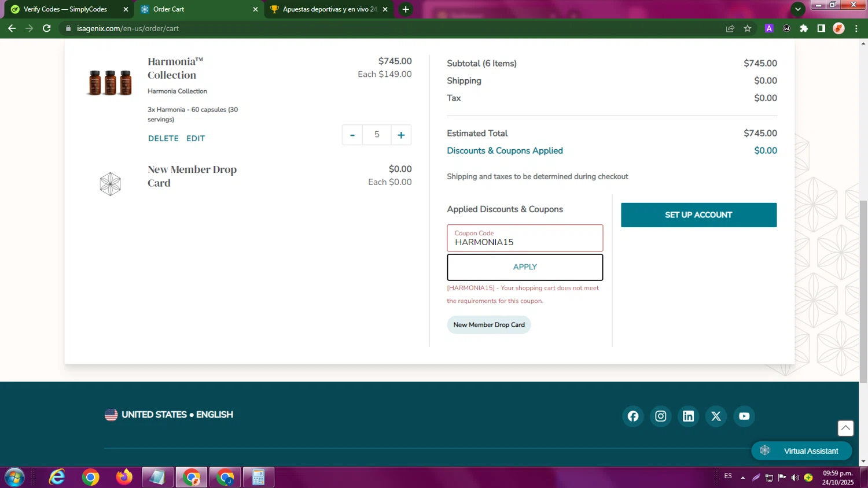Click the back-to-top arrow button
The image size is (868, 488).
click(845, 428)
